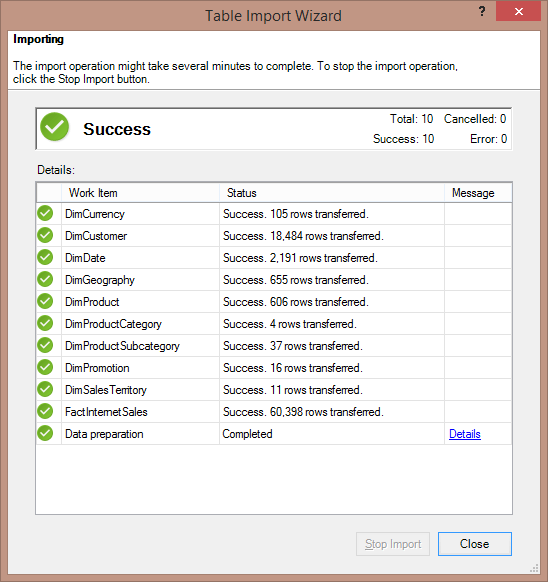
Task: Click the Importing heading
Action: pos(39,39)
